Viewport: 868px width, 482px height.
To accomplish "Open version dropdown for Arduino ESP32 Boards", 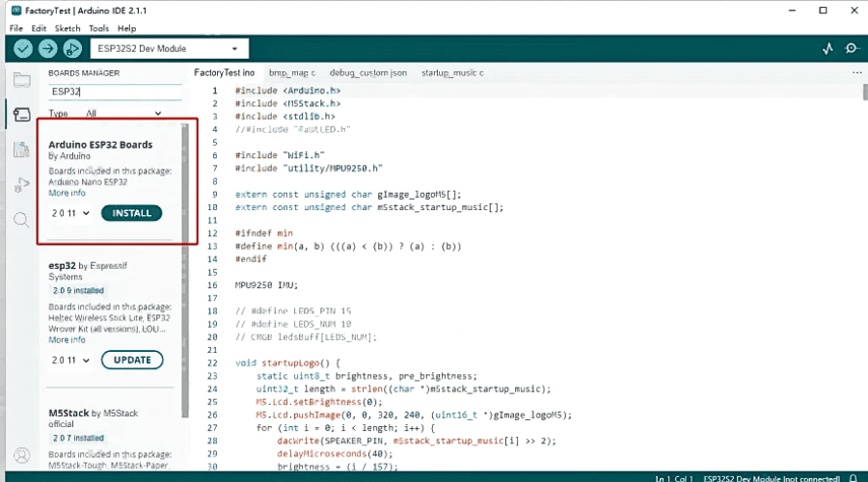I will [70, 213].
